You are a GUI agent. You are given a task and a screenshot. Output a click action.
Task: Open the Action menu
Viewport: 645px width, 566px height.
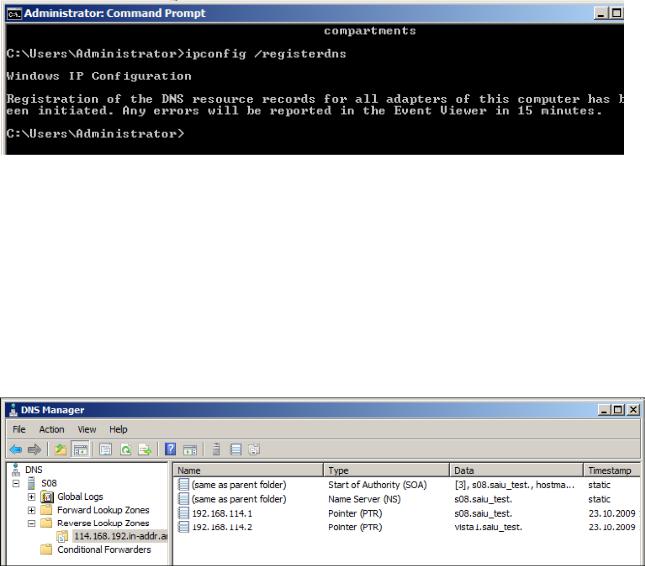51,429
